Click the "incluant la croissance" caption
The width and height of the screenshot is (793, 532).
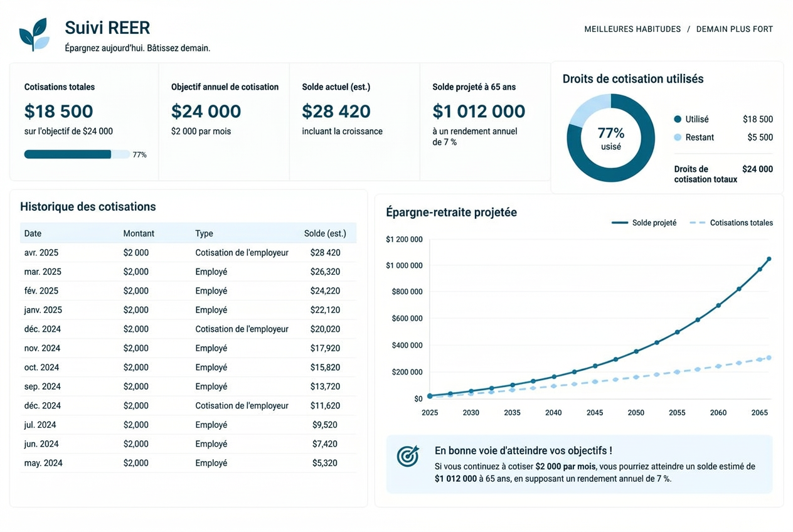point(342,131)
